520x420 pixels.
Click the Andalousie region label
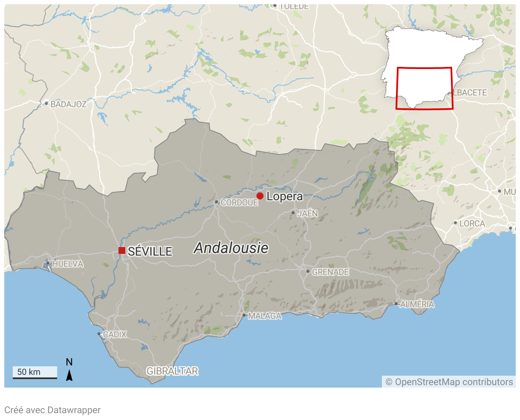pos(231,248)
